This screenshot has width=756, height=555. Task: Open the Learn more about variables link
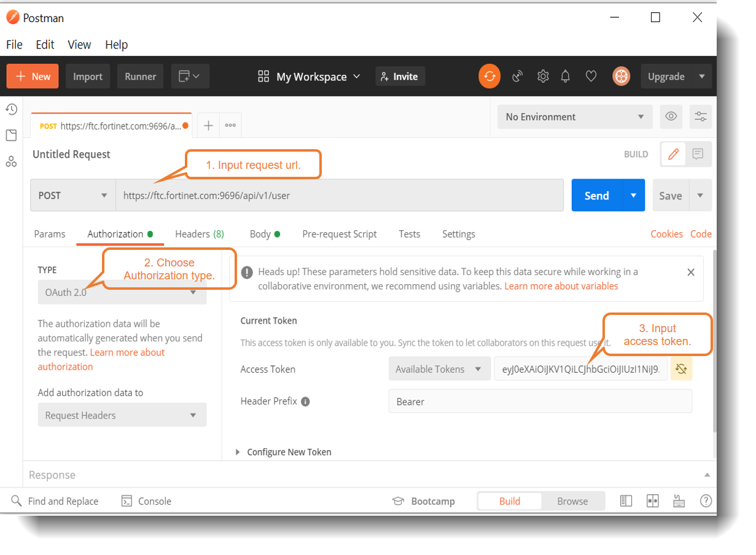pos(561,285)
